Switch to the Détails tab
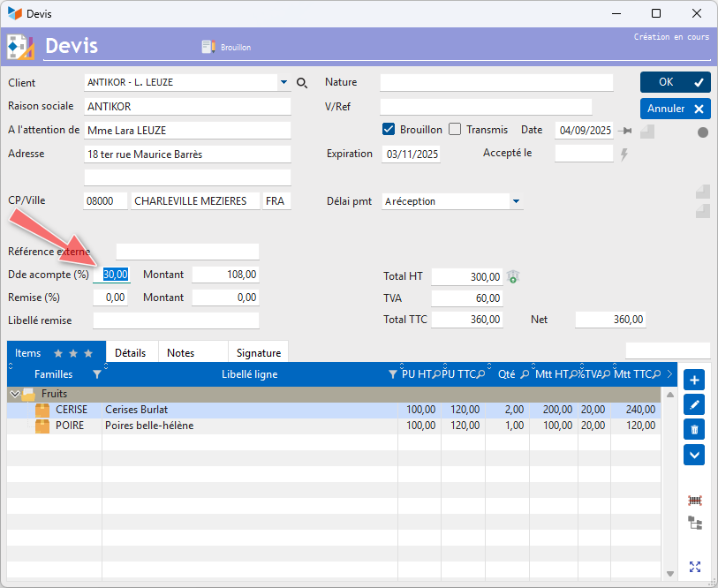Viewport: 718px width, 588px height. pos(131,353)
